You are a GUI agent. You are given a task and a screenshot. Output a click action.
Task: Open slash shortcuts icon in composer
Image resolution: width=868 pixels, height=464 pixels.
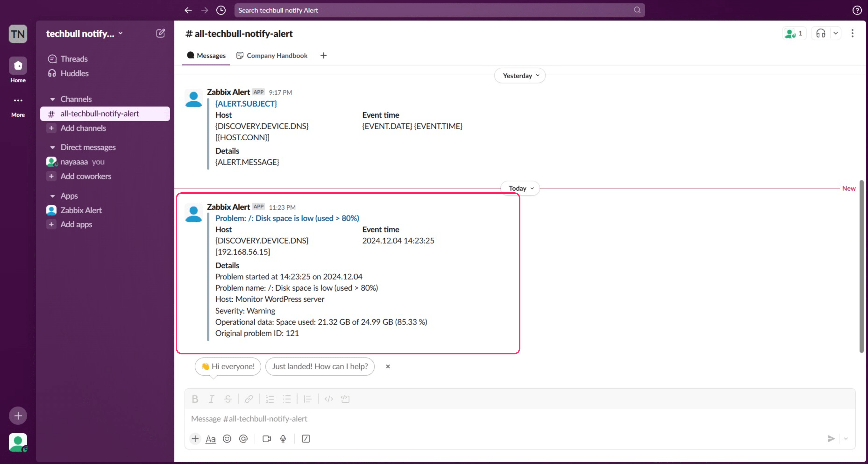pos(306,439)
